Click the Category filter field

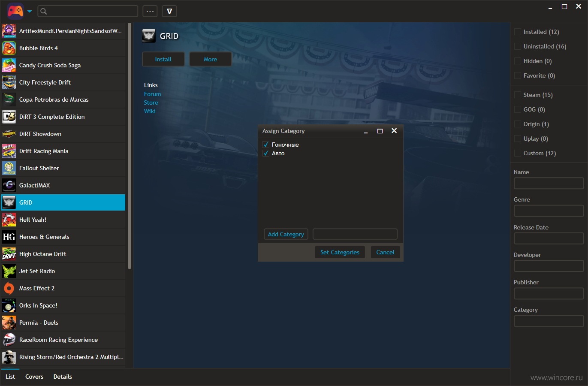(x=549, y=321)
